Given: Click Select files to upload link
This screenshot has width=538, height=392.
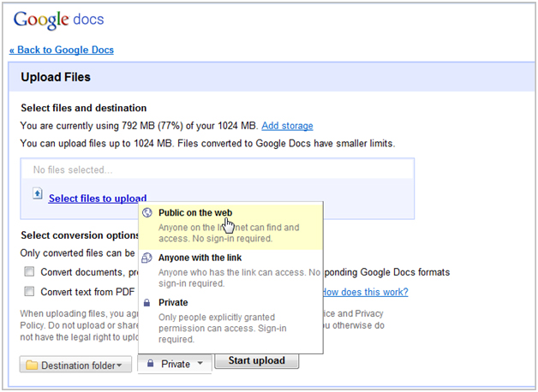Looking at the screenshot, I should pyautogui.click(x=98, y=198).
